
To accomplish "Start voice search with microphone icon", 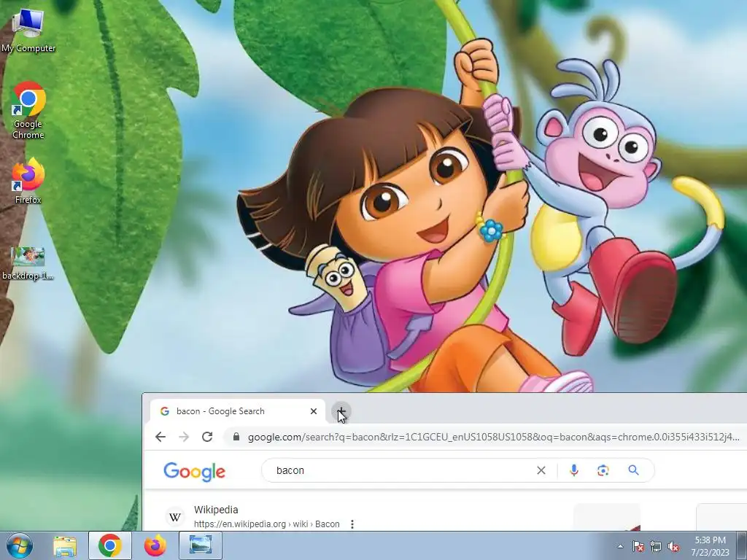I will (x=574, y=470).
